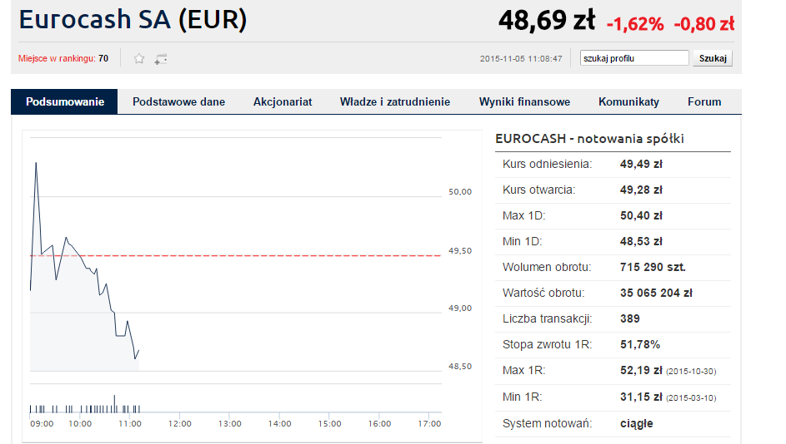Add Eurocash to favorites with star icon
The height and width of the screenshot is (444, 786).
[x=139, y=59]
